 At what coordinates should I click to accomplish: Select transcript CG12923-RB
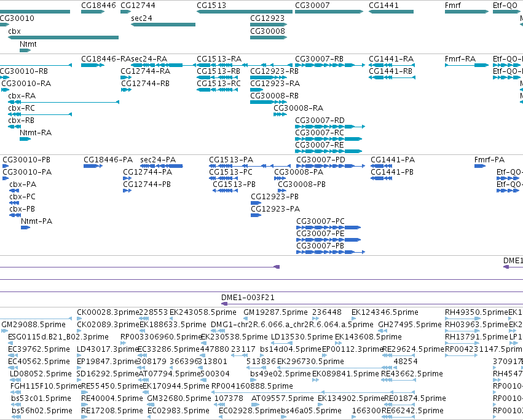click(x=275, y=71)
